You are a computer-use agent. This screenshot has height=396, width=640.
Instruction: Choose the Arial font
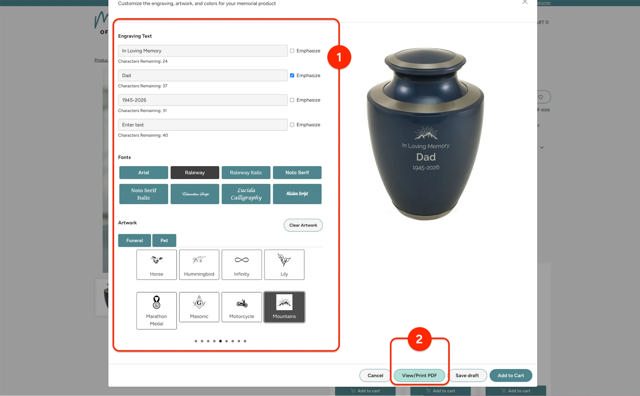tap(143, 172)
